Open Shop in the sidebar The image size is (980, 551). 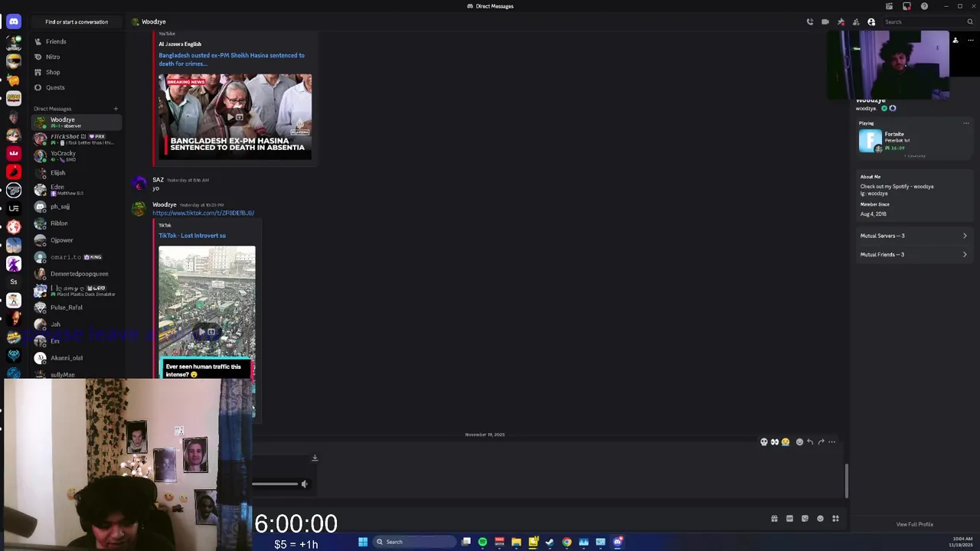(77, 72)
